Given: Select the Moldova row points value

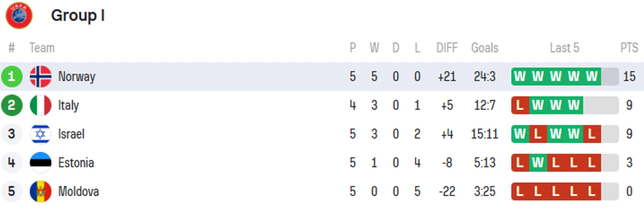Looking at the screenshot, I should [629, 191].
